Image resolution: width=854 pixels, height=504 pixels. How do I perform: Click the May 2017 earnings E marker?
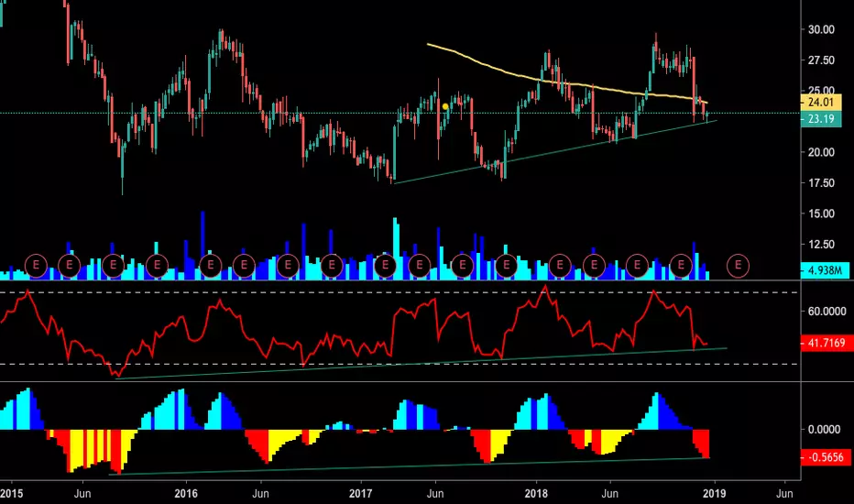coord(420,266)
